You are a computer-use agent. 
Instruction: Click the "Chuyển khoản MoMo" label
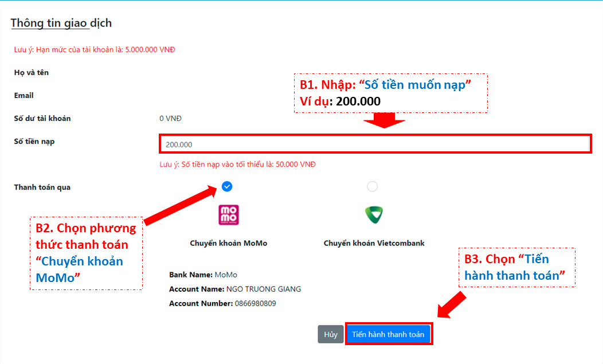(x=228, y=243)
